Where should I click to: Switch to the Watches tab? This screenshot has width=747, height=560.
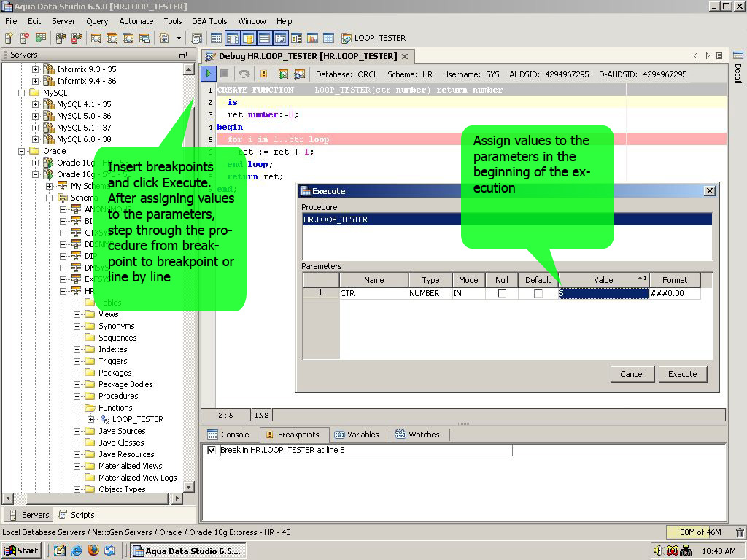click(x=417, y=435)
